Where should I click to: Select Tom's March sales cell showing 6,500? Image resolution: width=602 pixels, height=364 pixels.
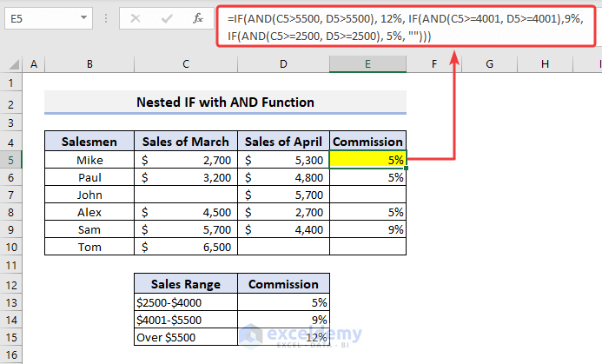pos(186,247)
